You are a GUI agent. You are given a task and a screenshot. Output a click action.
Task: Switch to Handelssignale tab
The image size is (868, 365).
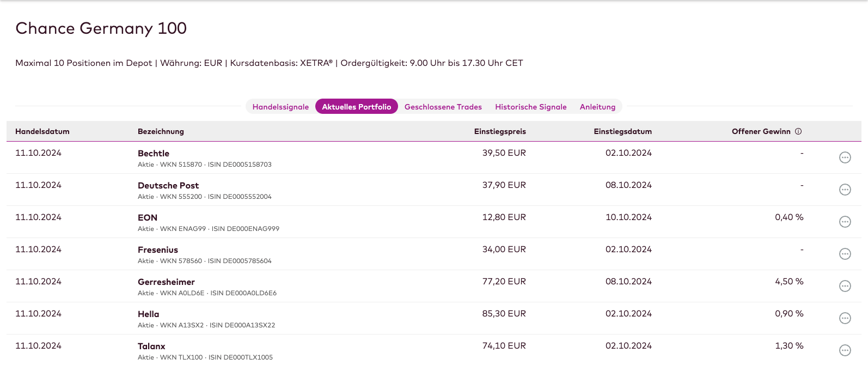[x=280, y=107]
